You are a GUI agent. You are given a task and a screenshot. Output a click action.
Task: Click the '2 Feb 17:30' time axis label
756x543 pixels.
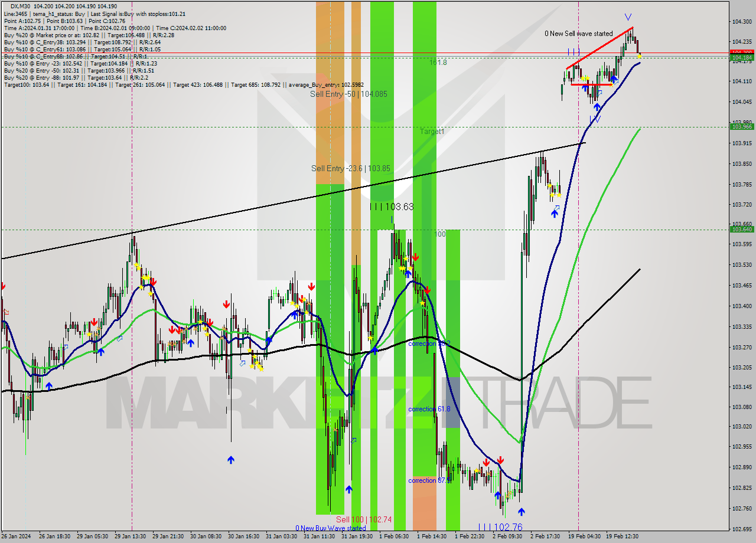(x=544, y=537)
